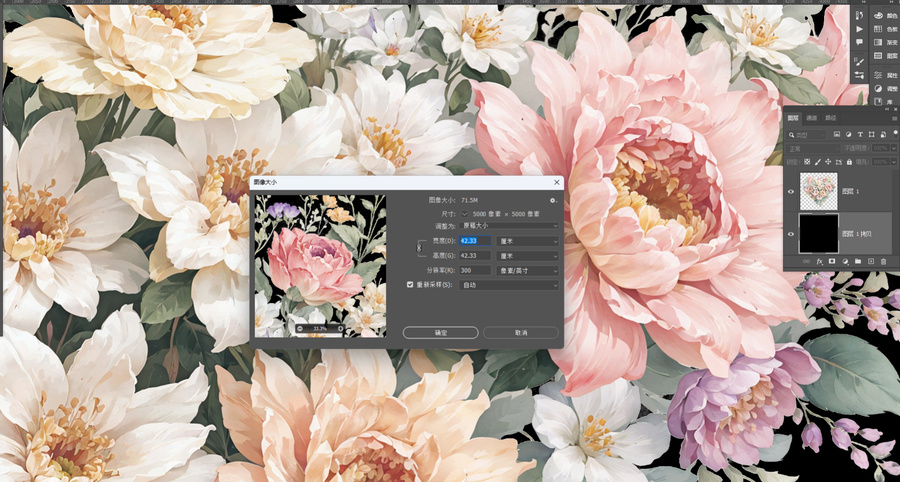
Task: Open the Gradients (渐变) panel
Action: pyautogui.click(x=884, y=42)
